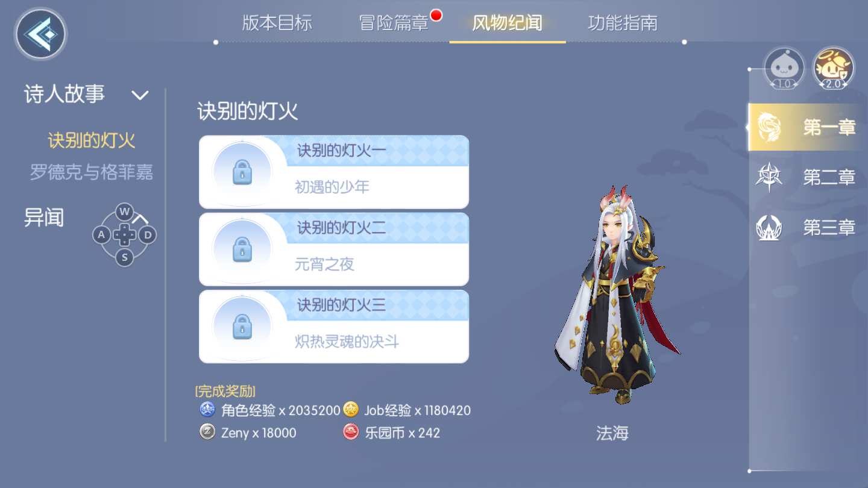Image resolution: width=868 pixels, height=488 pixels.
Task: Expand the 异闻 section
Action: click(43, 217)
